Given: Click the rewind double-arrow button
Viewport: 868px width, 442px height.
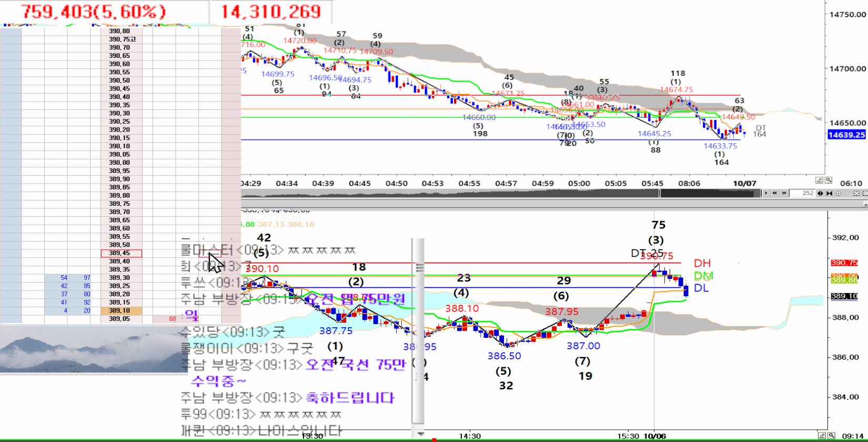Looking at the screenshot, I should click(x=774, y=193).
